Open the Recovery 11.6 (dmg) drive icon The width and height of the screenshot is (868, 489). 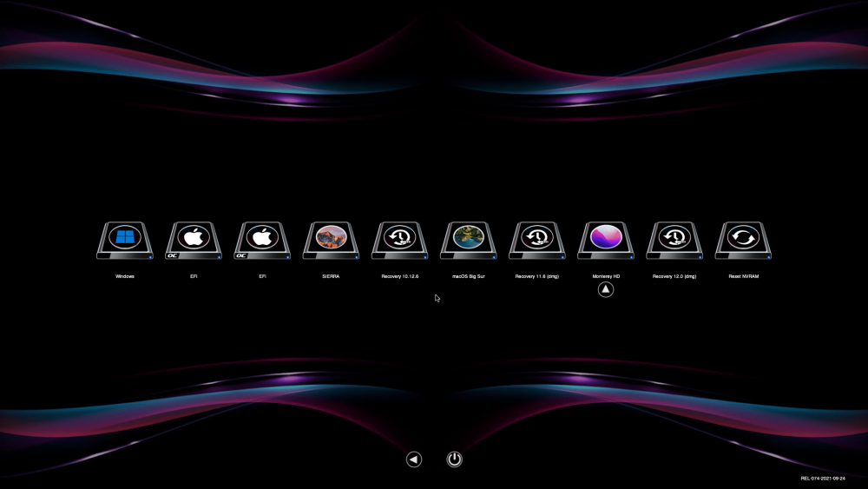click(x=537, y=241)
